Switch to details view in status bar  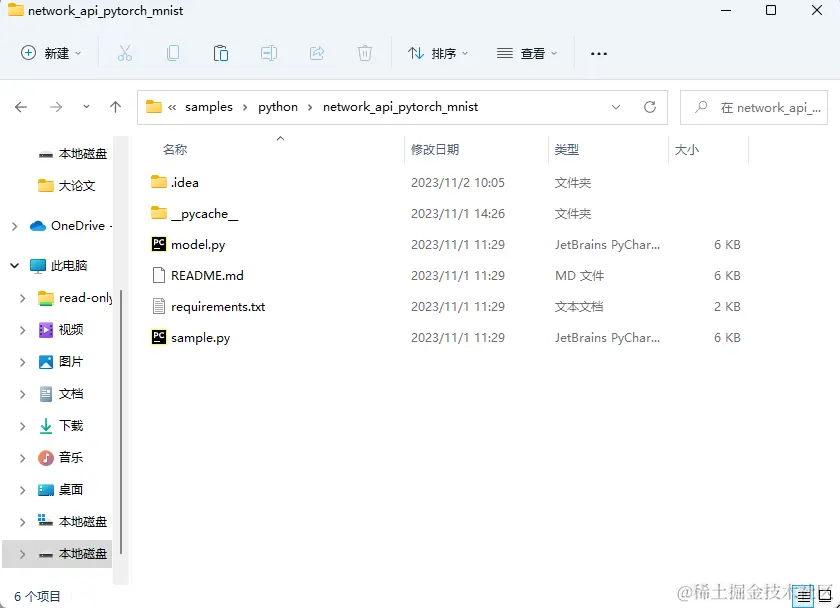(803, 595)
